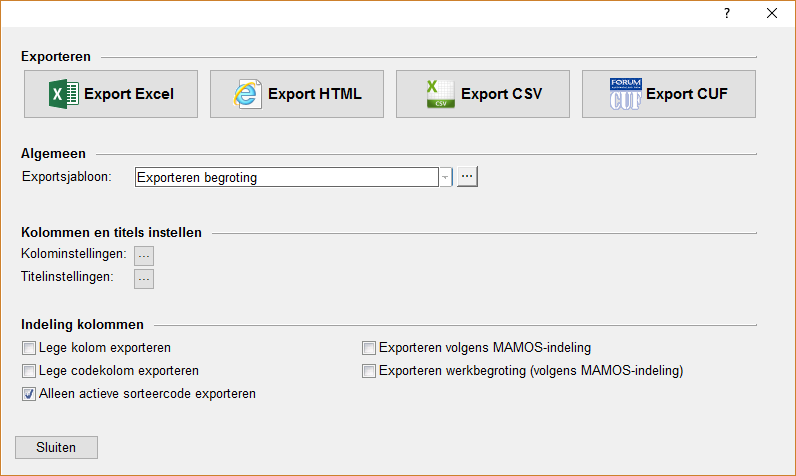The width and height of the screenshot is (796, 476).
Task: Click the Exporteren begroting template field
Action: [x=285, y=177]
